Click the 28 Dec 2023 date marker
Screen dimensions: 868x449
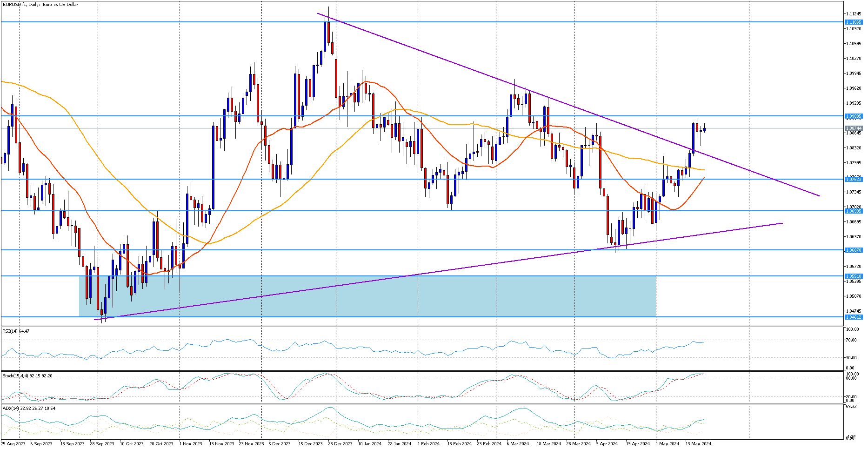340,444
